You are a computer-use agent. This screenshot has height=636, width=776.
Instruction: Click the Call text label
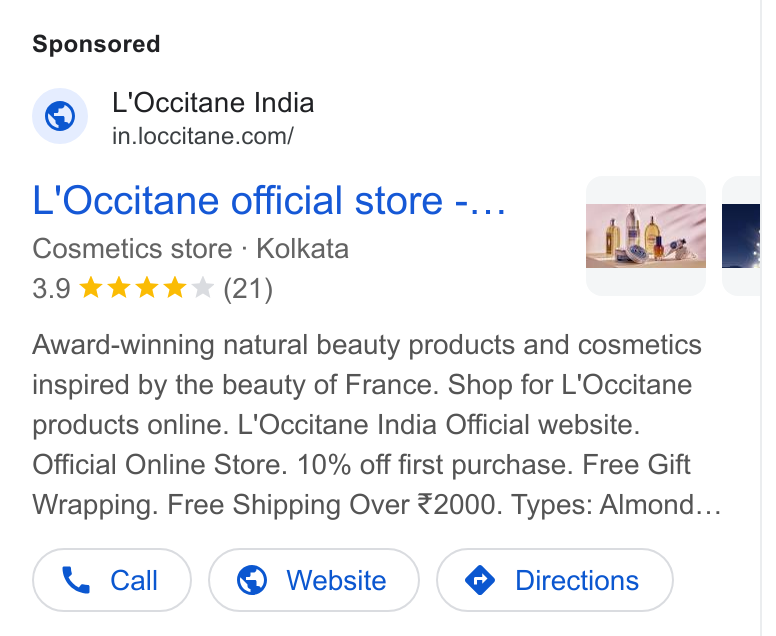(134, 581)
